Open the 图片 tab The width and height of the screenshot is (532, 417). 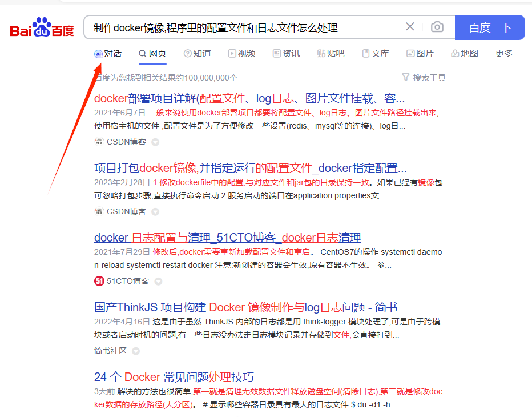click(x=420, y=54)
